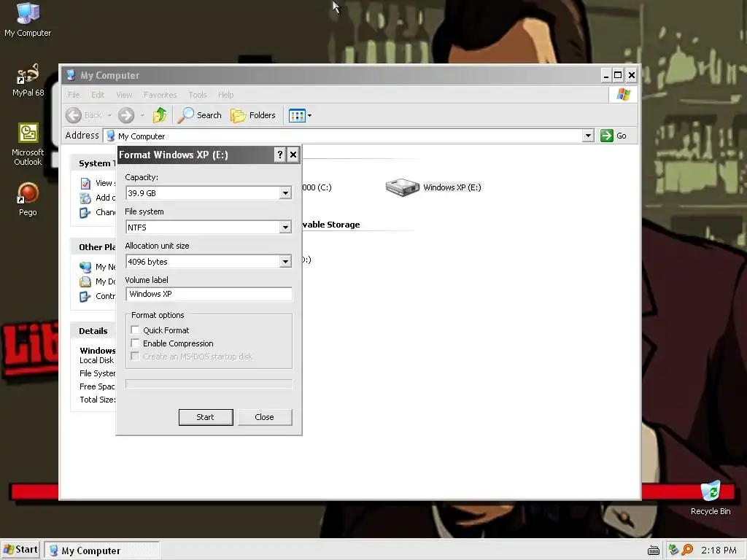747x560 pixels.
Task: Open the Back button history dropdown arrow
Action: 109,115
